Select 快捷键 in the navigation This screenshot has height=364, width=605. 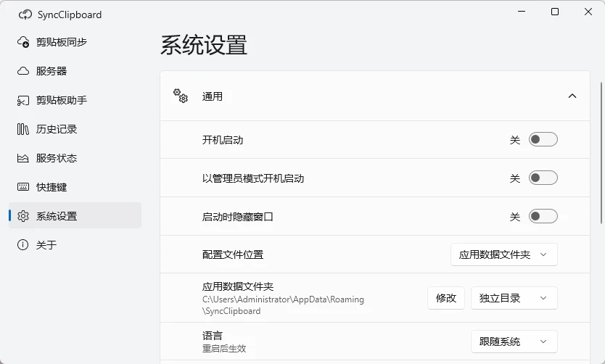point(75,187)
